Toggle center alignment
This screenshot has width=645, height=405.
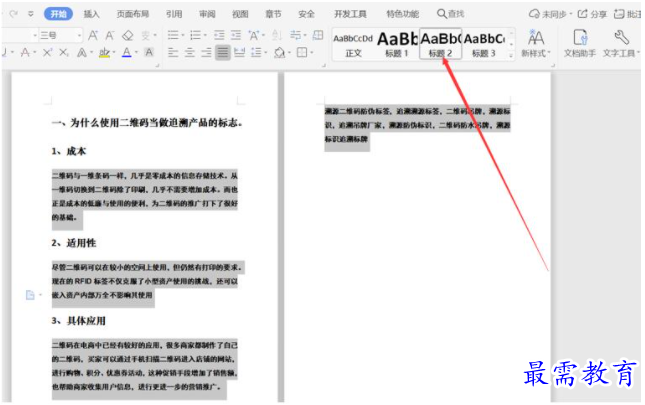190,53
